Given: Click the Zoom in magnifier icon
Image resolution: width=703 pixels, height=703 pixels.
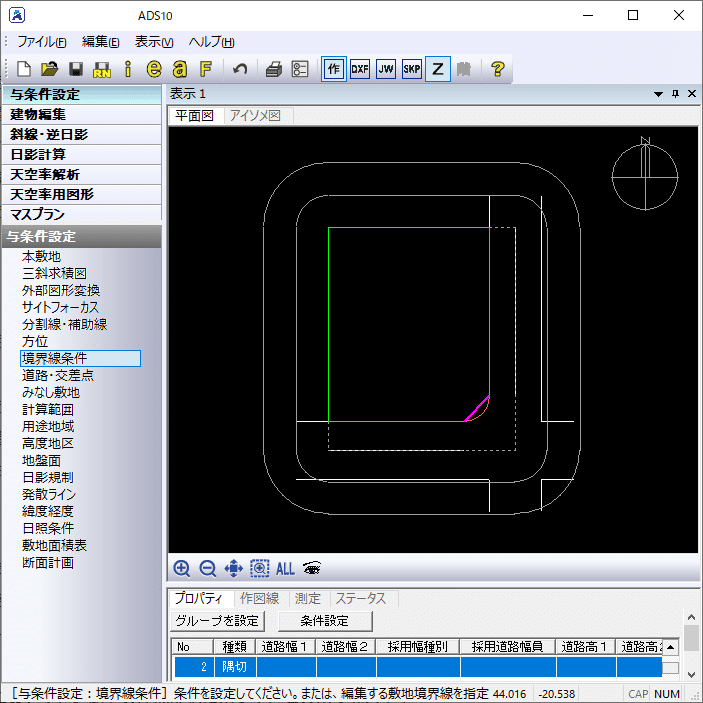Looking at the screenshot, I should pyautogui.click(x=182, y=568).
